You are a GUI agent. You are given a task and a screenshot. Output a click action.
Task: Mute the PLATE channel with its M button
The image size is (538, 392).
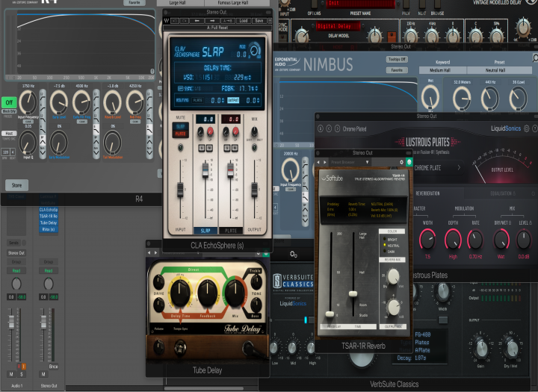pos(235,148)
